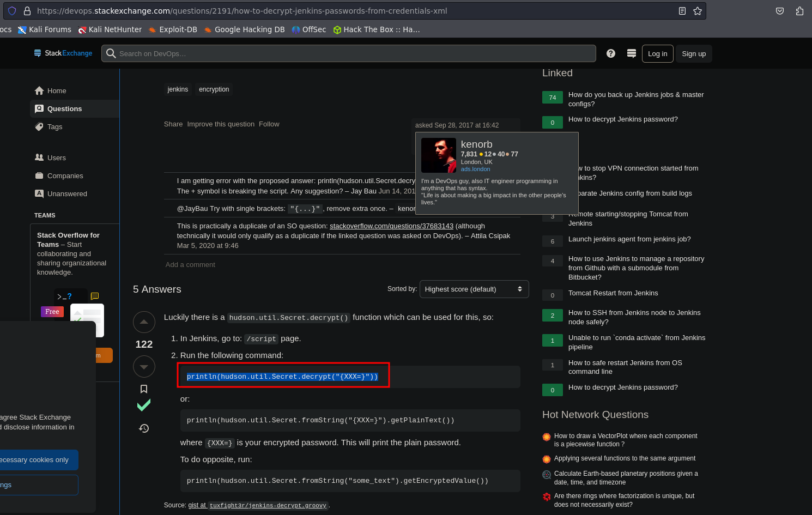The width and height of the screenshot is (812, 515).
Task: Bookmark the top answer
Action: click(x=144, y=389)
